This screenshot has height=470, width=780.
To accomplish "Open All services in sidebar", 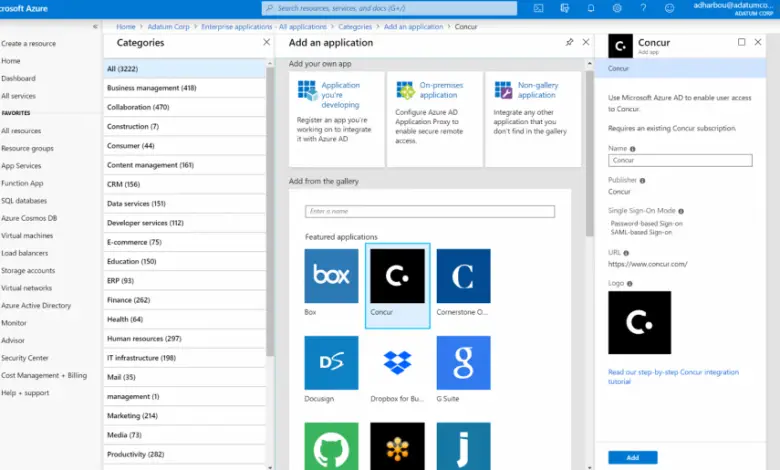I will point(18,95).
